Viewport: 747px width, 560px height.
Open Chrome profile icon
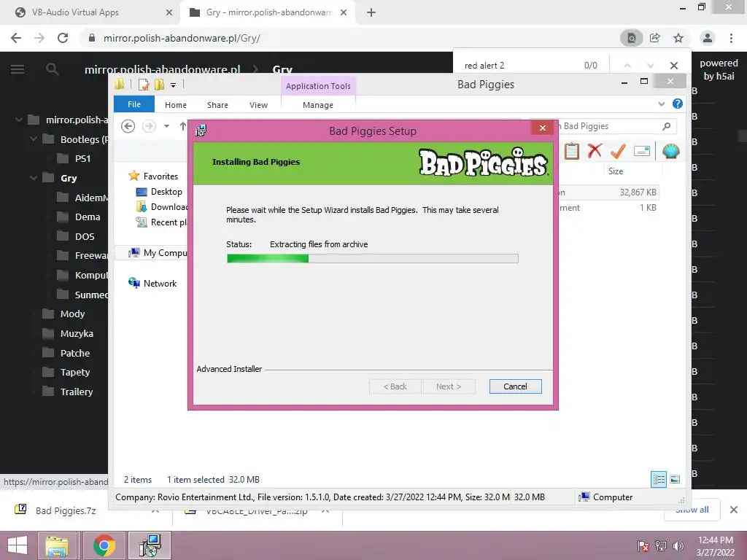click(708, 38)
